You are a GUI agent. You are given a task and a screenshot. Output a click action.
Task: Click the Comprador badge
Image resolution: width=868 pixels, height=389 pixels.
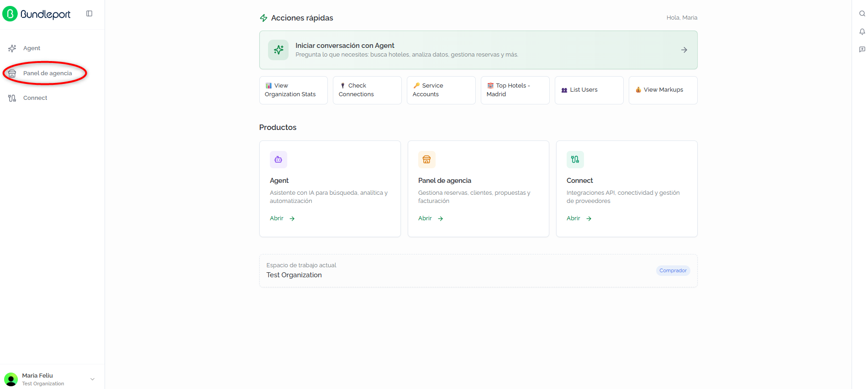coord(673,271)
